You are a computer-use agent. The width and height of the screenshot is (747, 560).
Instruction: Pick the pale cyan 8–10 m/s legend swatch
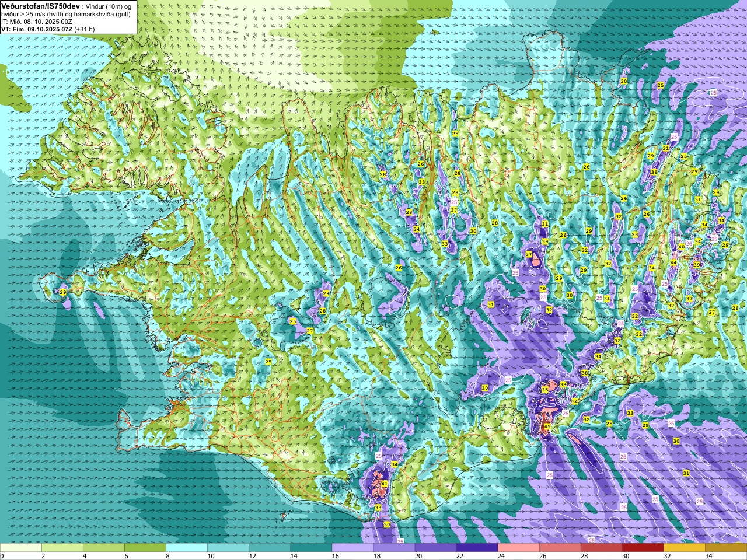[x=187, y=548]
